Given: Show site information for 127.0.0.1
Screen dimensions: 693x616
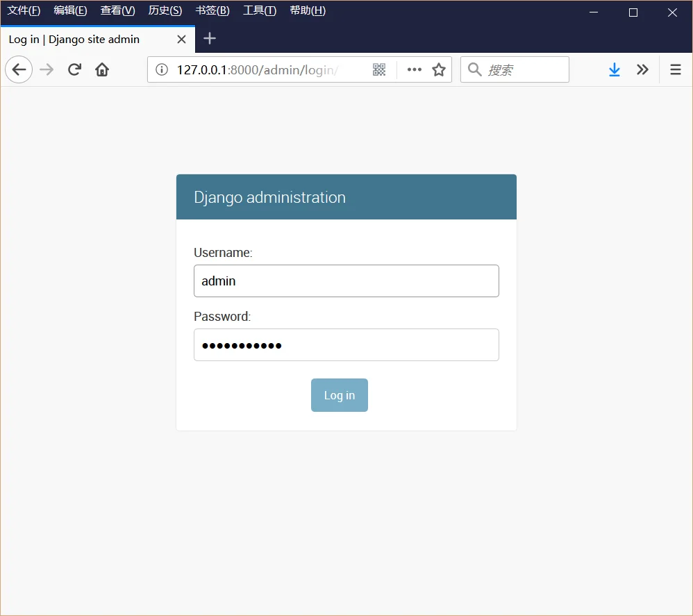Looking at the screenshot, I should point(162,69).
